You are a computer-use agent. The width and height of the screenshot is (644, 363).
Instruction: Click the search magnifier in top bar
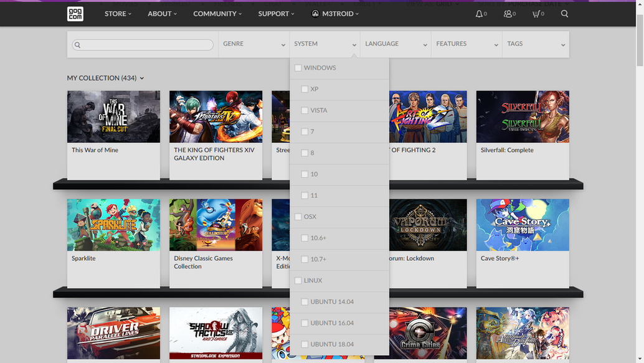pos(565,14)
